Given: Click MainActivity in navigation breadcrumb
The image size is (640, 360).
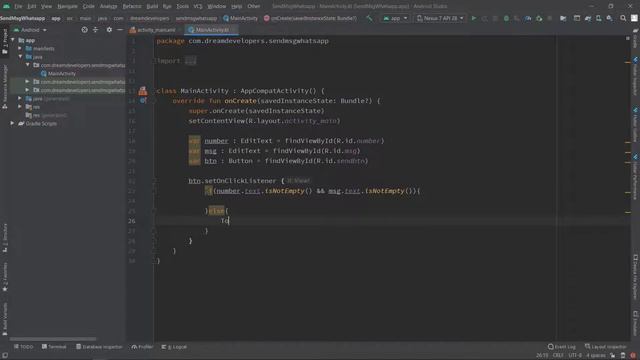Looking at the screenshot, I should tap(240, 18).
